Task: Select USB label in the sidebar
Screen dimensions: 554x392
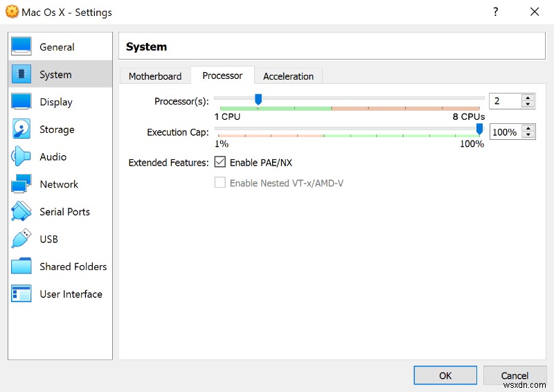Action: (48, 239)
